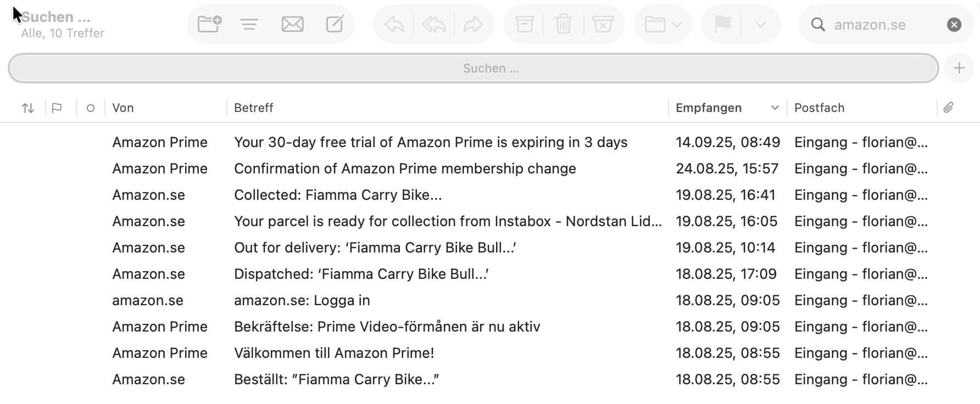Select the Reply All icon
980x404 pixels.
[433, 24]
